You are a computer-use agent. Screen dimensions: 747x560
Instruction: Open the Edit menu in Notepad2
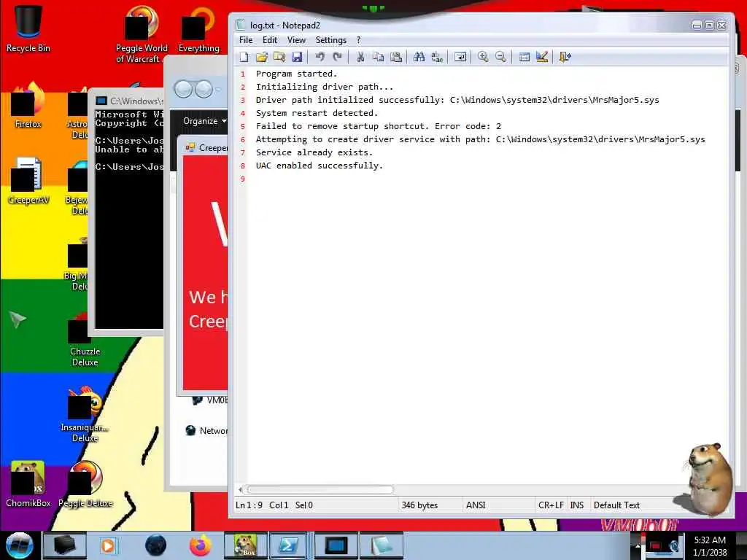270,40
